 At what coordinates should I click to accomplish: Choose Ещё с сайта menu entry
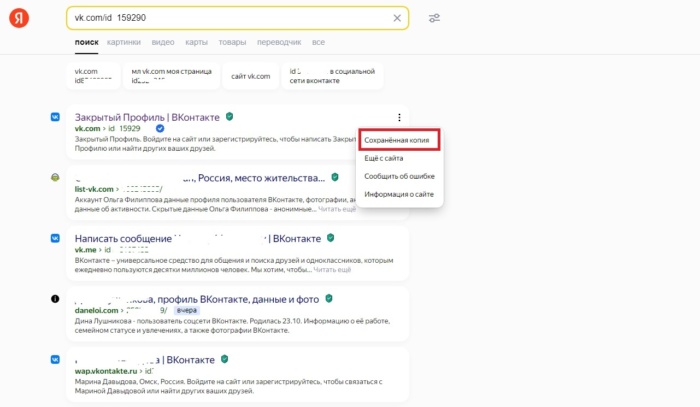pos(384,158)
